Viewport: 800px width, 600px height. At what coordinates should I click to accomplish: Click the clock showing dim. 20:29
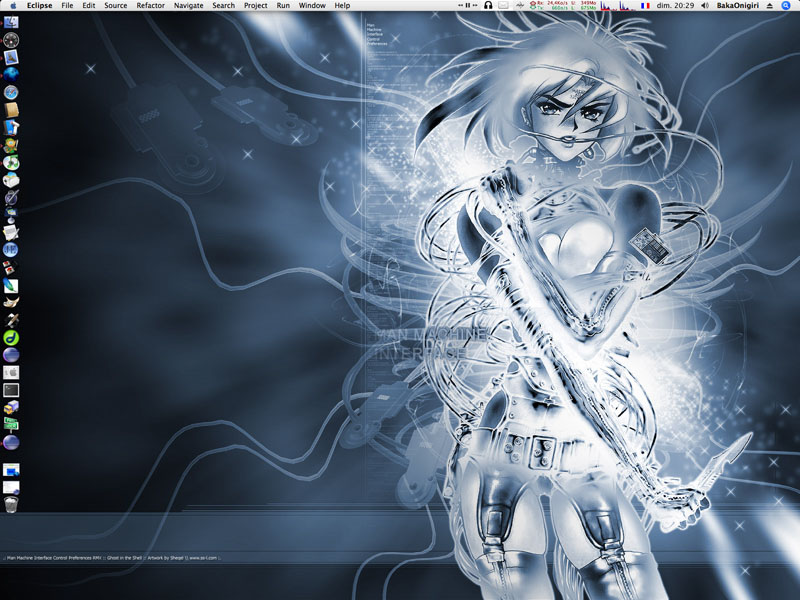pos(676,6)
